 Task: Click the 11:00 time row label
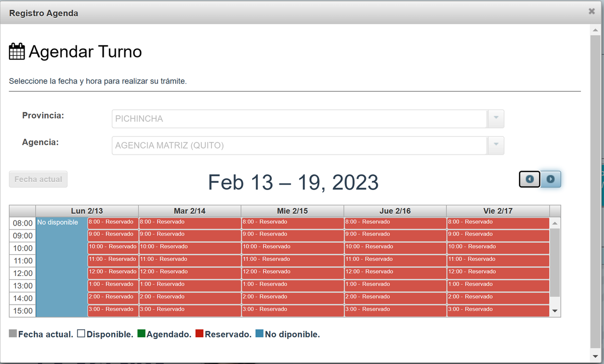tap(23, 261)
